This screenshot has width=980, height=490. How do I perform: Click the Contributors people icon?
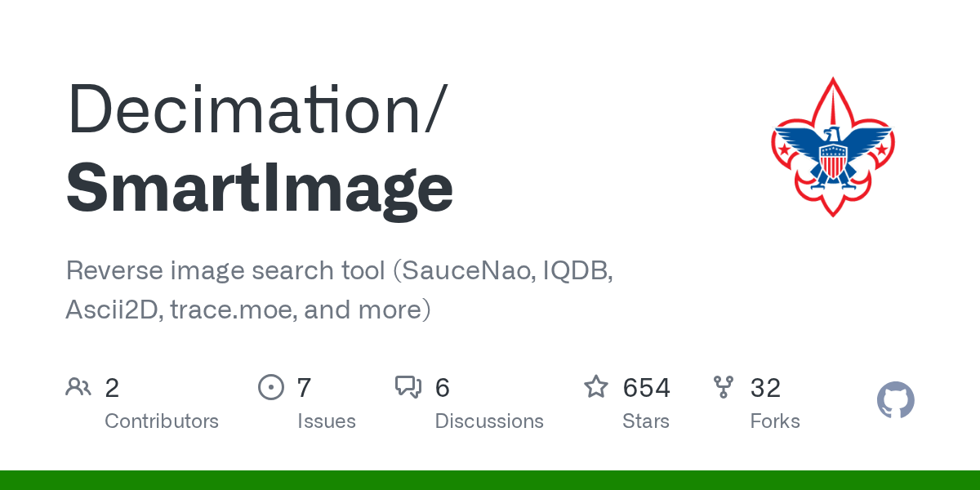click(78, 387)
